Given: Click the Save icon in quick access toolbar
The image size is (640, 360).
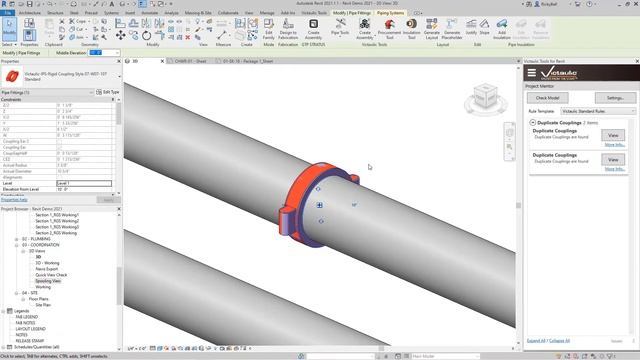Looking at the screenshot, I should 29,4.
